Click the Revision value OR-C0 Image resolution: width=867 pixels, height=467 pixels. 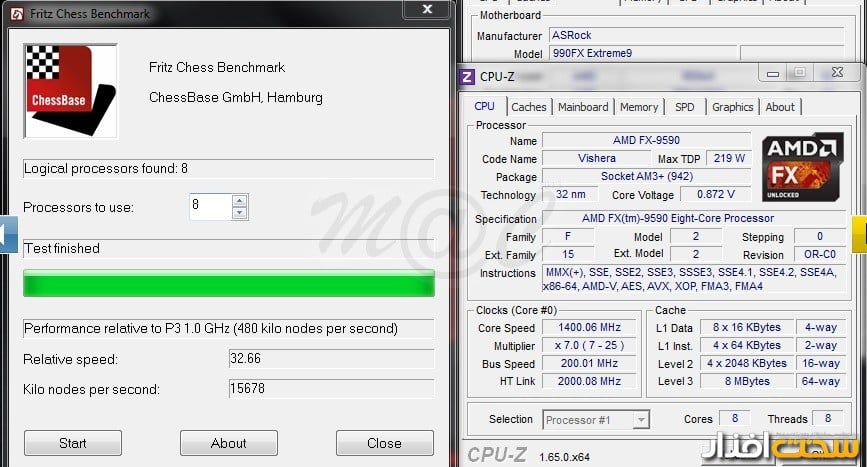[820, 254]
